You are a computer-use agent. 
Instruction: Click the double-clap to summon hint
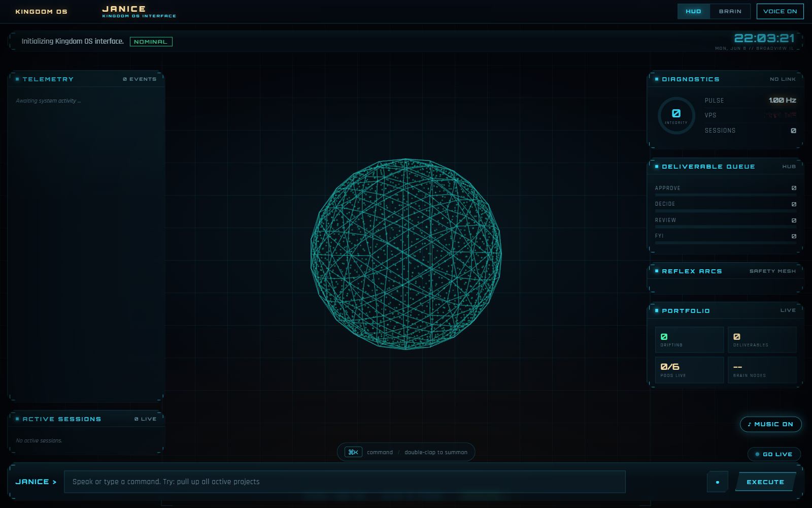point(436,452)
